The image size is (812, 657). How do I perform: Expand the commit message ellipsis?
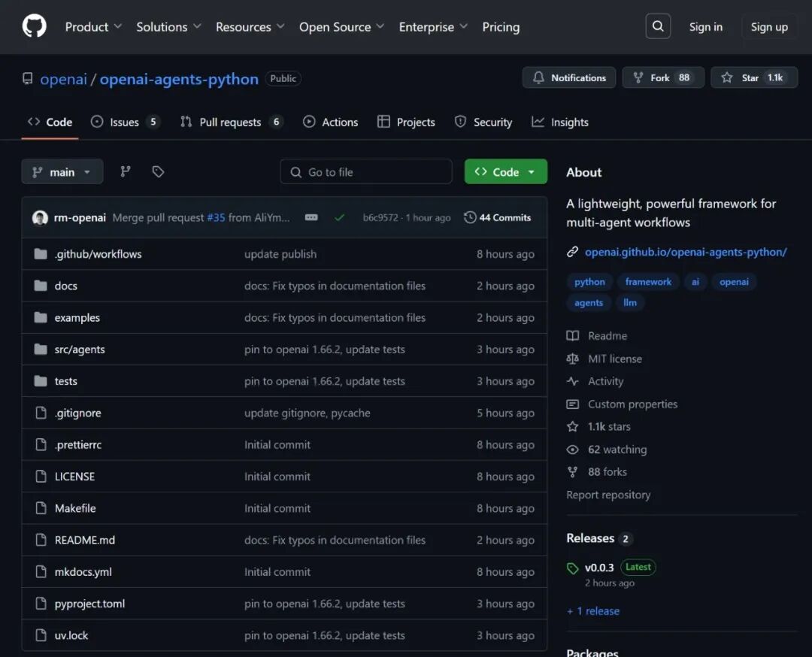pyautogui.click(x=311, y=217)
